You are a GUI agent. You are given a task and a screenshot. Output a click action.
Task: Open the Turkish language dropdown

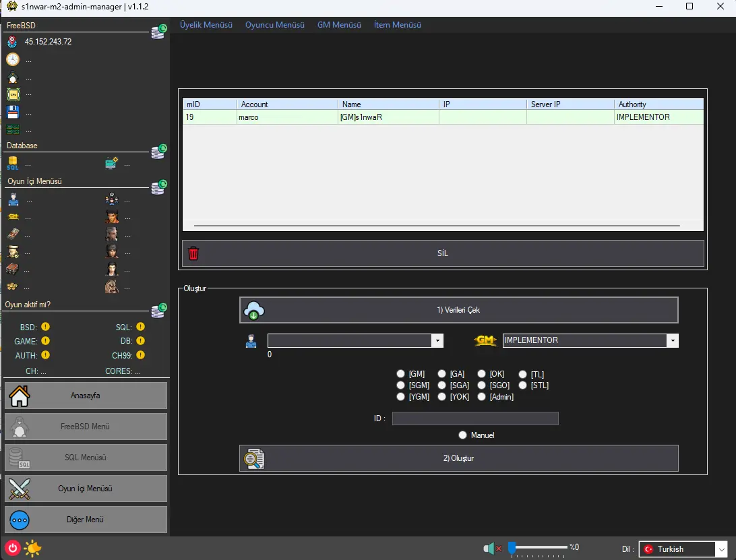coord(720,549)
